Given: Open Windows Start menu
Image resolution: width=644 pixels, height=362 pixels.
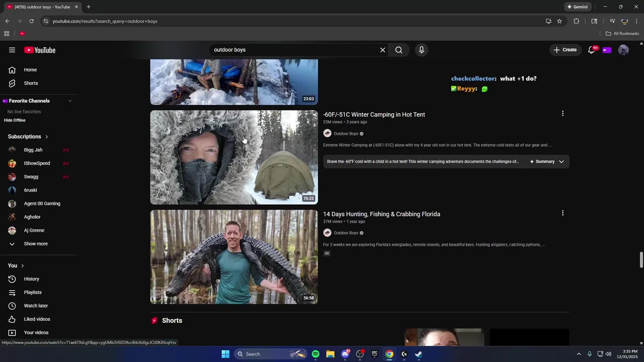Looking at the screenshot, I should [225, 354].
